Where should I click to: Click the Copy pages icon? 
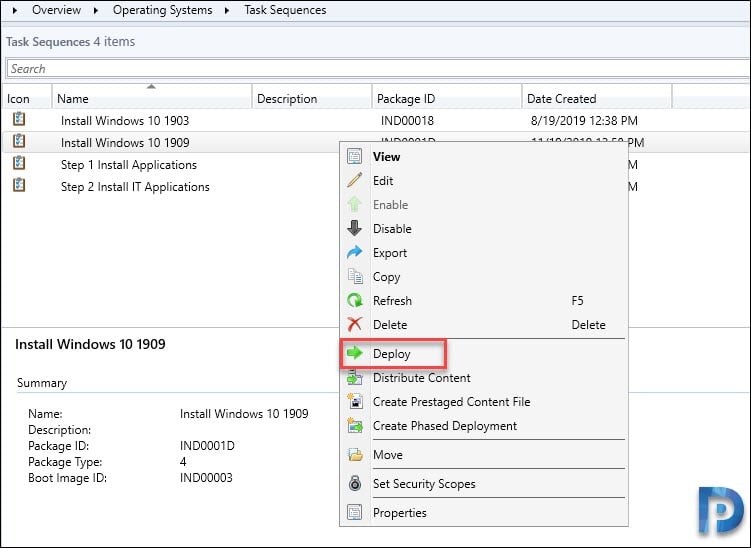354,276
